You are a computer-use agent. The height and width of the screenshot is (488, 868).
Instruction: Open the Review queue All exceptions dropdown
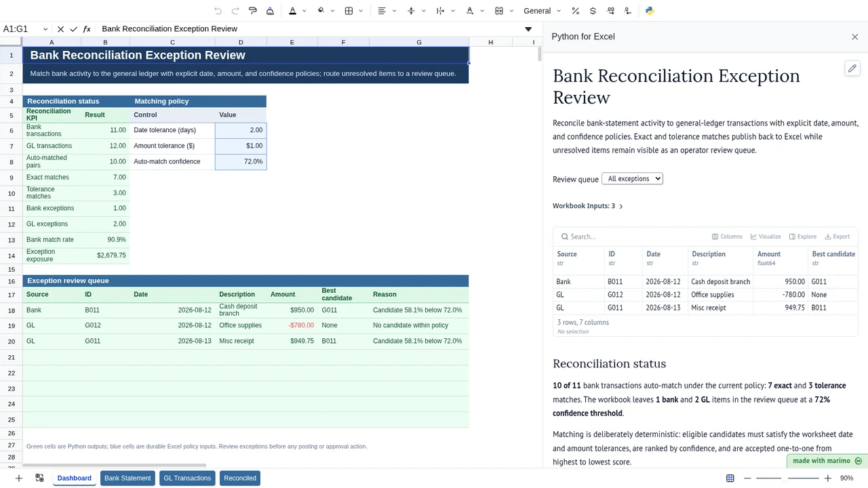tap(632, 179)
